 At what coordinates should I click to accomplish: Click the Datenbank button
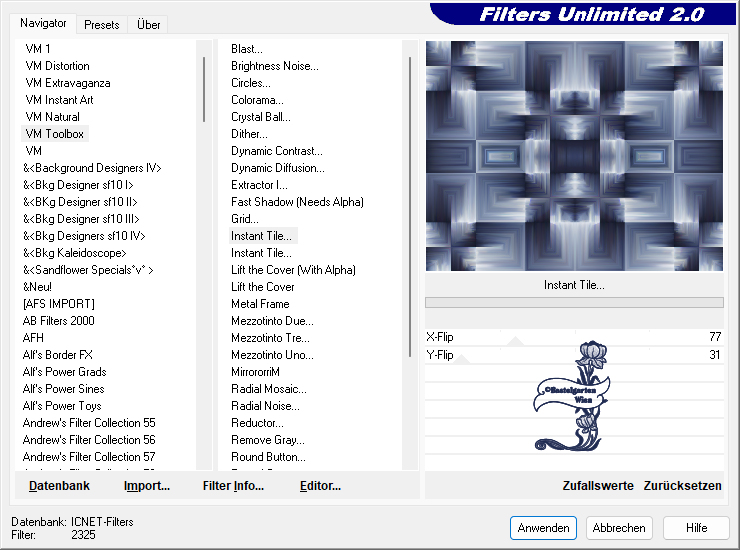(59, 485)
